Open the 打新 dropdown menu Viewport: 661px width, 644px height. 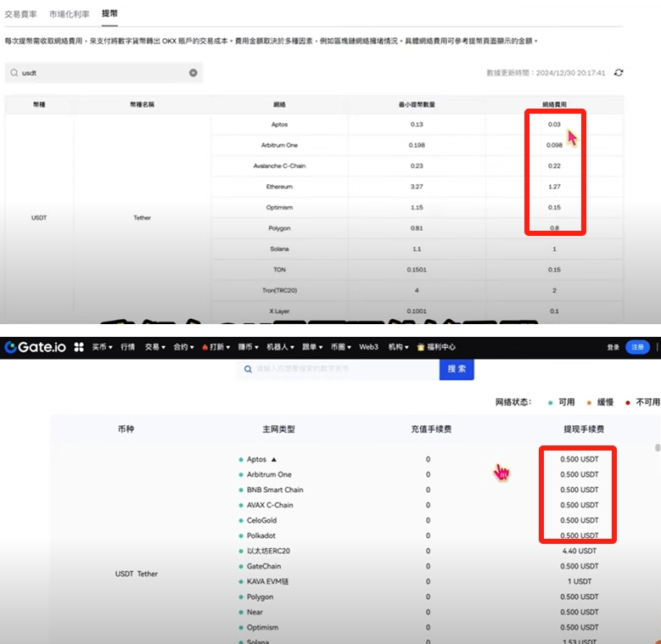coord(216,347)
